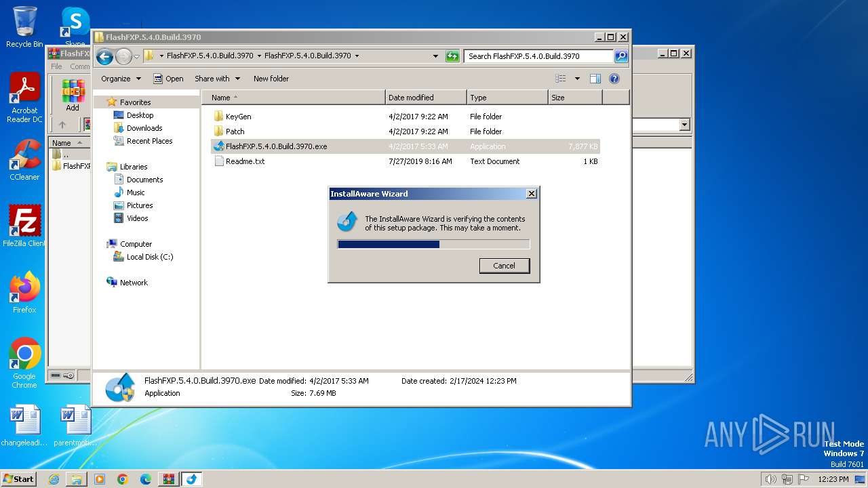The width and height of the screenshot is (868, 488).
Task: Open Downloads in Favorites
Action: pyautogui.click(x=144, y=128)
